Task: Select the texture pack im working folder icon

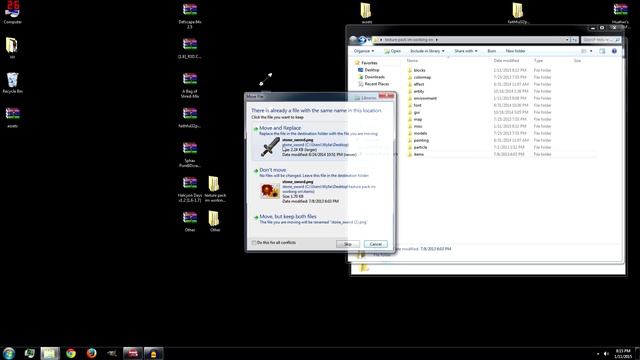Action: pos(215,189)
